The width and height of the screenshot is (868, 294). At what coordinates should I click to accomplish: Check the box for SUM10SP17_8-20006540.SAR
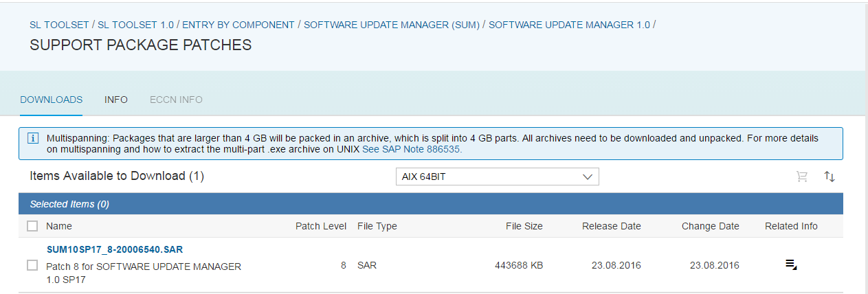[32, 265]
